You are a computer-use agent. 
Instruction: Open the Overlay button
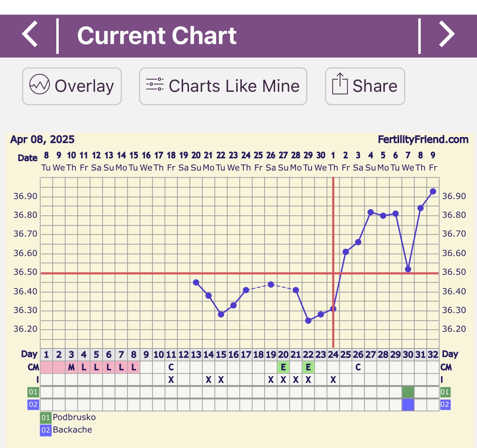pyautogui.click(x=72, y=86)
